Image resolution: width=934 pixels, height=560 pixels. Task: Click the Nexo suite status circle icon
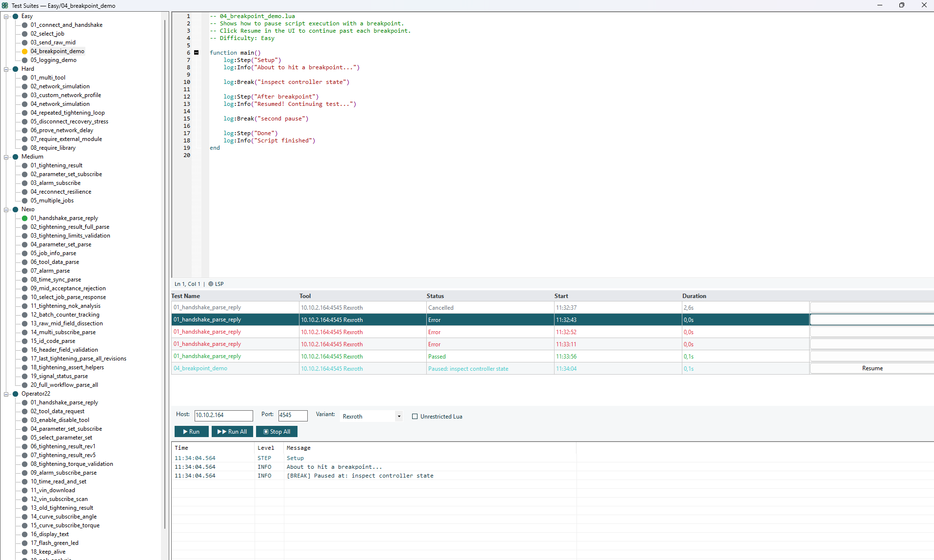[16, 209]
